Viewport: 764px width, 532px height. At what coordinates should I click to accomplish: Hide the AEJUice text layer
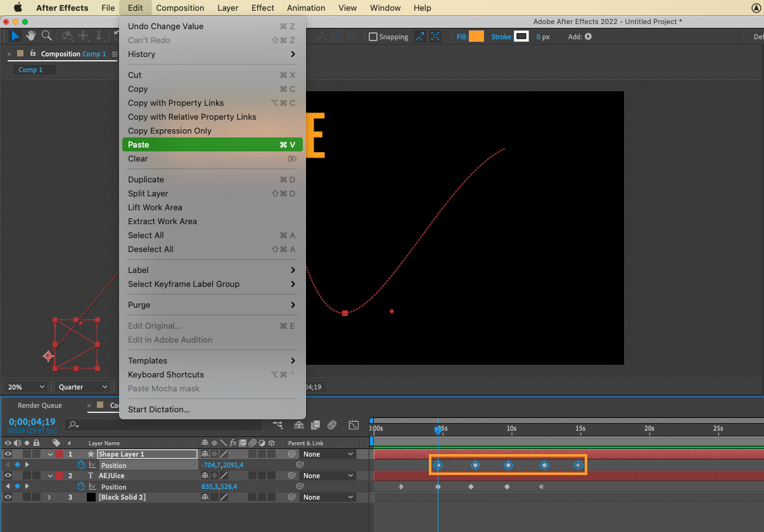(8, 476)
